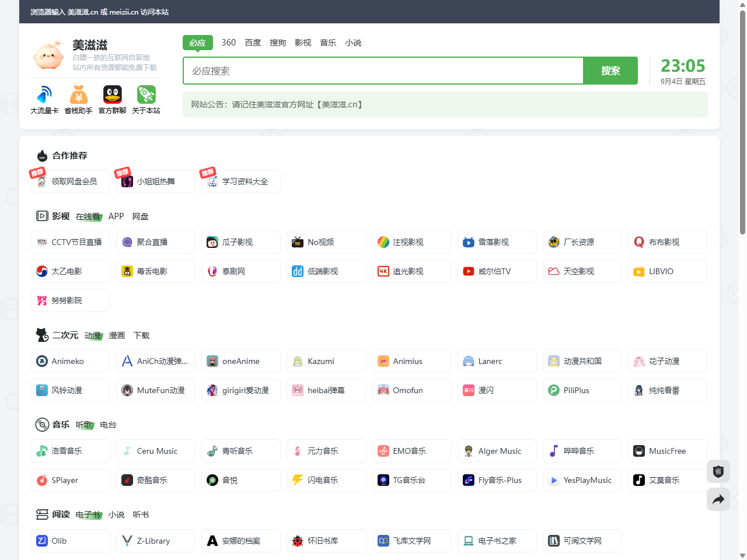Select the 百度 search engine tab

[253, 43]
